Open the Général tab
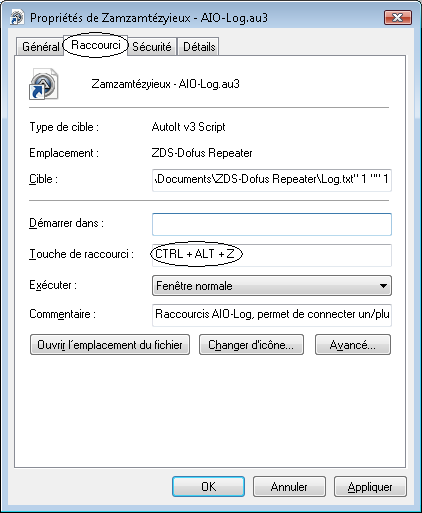This screenshot has width=422, height=513. click(x=40, y=46)
